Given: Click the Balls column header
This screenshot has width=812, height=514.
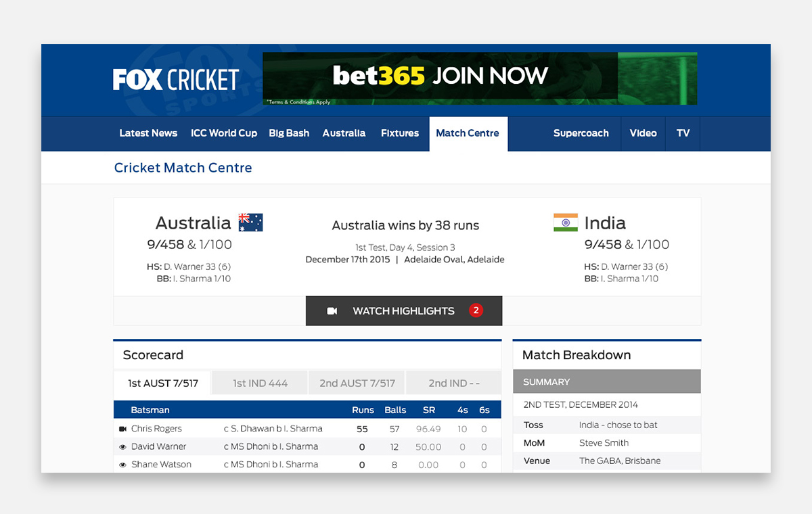Looking at the screenshot, I should click(x=395, y=410).
